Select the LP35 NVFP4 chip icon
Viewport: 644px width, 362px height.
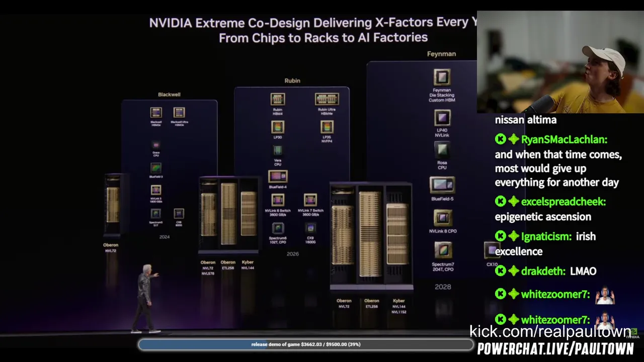tap(327, 127)
